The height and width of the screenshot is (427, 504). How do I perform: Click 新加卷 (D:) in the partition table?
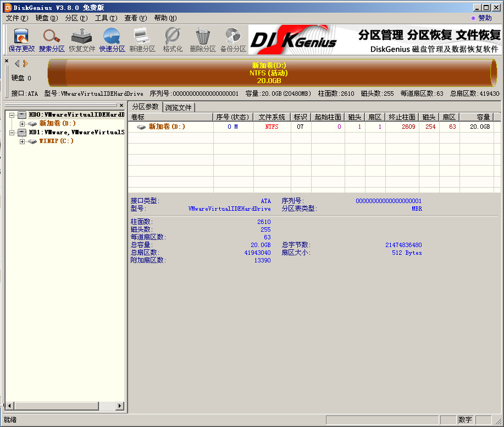pos(167,127)
